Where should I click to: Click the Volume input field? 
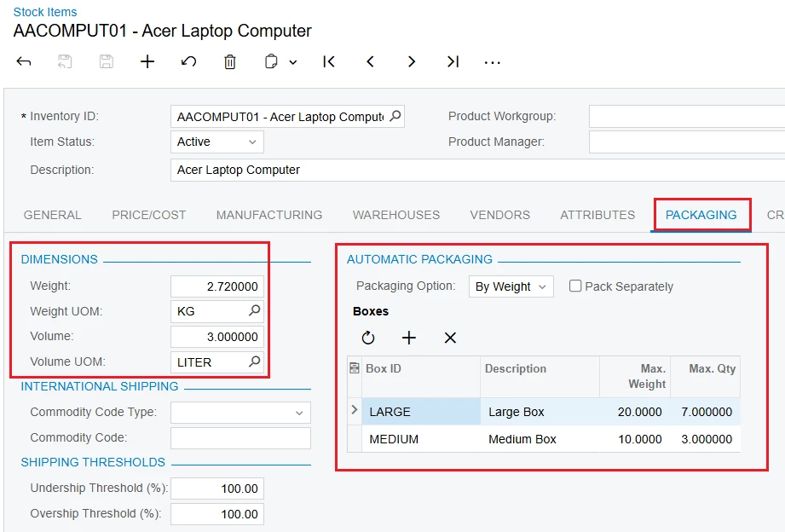click(x=216, y=337)
